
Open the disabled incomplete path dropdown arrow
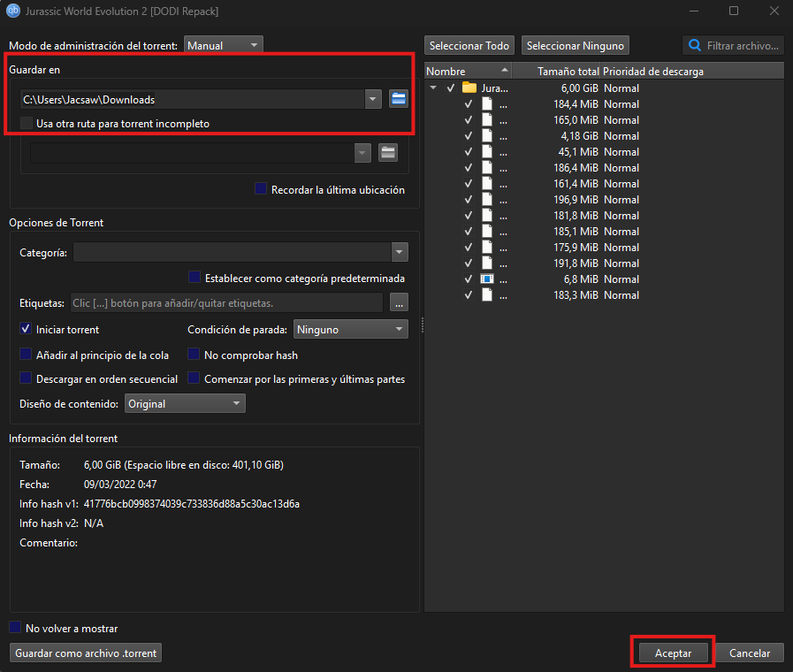(362, 153)
